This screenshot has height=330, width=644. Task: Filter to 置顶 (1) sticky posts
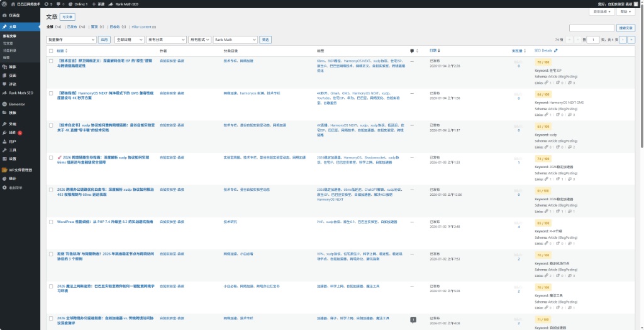[97, 26]
